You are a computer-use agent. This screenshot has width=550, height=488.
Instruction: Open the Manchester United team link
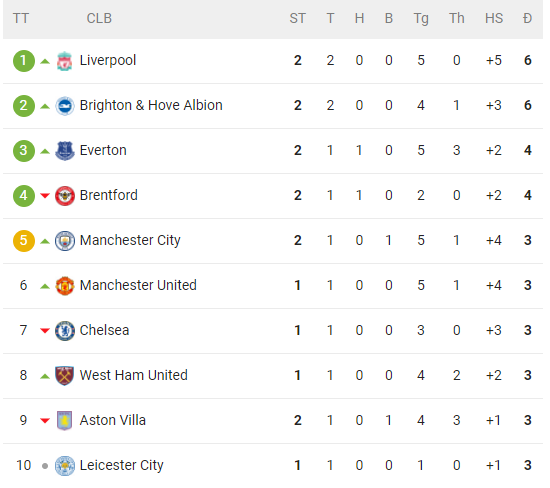[138, 285]
